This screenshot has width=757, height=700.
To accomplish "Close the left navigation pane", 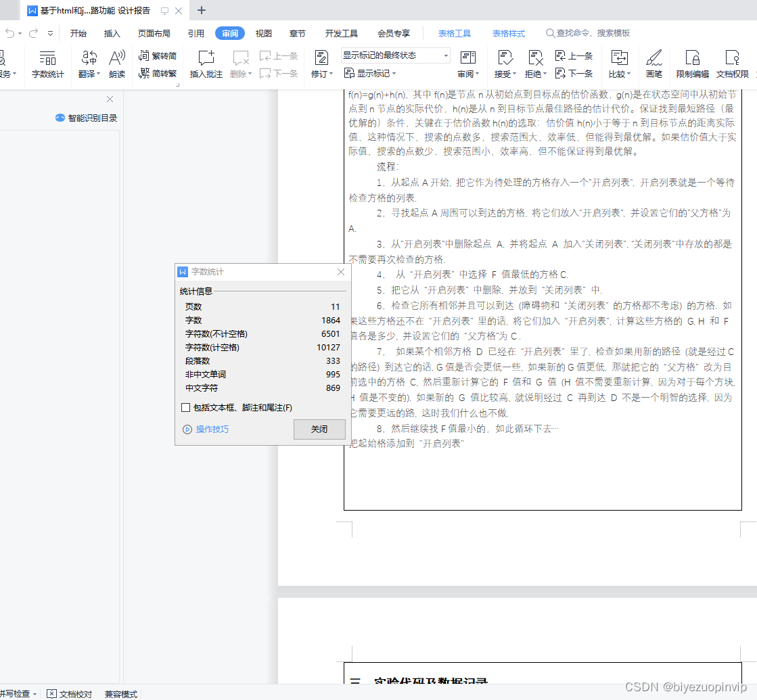I will pos(110,99).
